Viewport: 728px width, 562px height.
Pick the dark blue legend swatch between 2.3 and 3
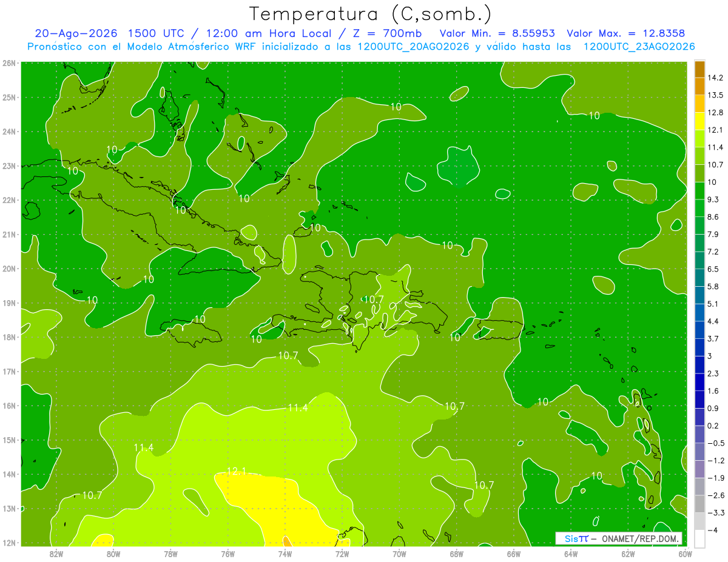pyautogui.click(x=699, y=364)
